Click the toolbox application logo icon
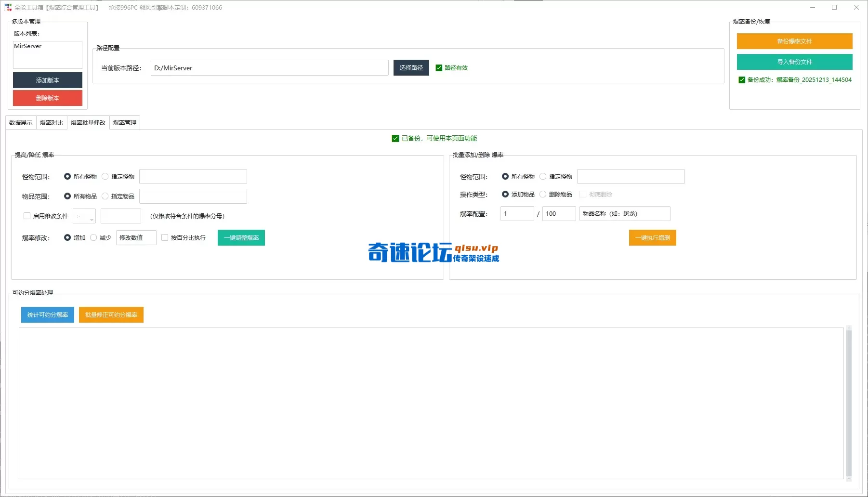The width and height of the screenshot is (868, 497). coord(8,7)
